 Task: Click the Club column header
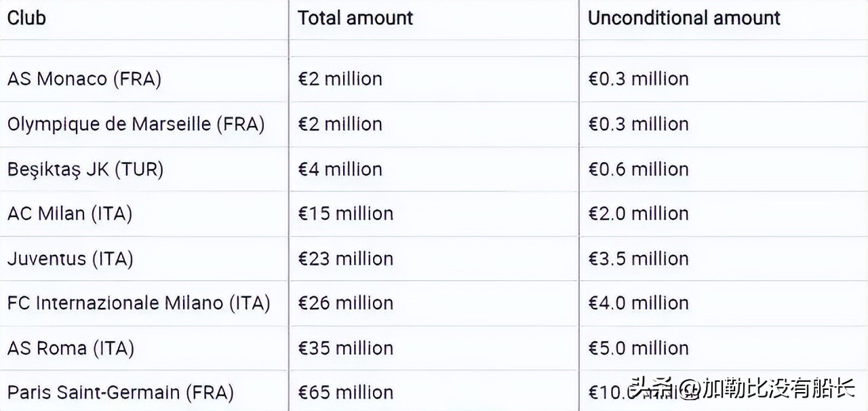point(26,18)
